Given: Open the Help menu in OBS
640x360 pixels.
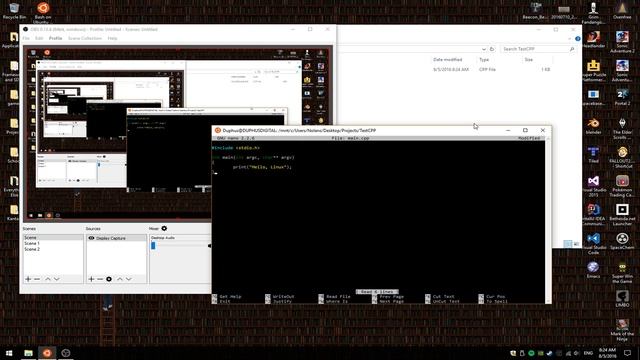Looking at the screenshot, I should pos(112,38).
